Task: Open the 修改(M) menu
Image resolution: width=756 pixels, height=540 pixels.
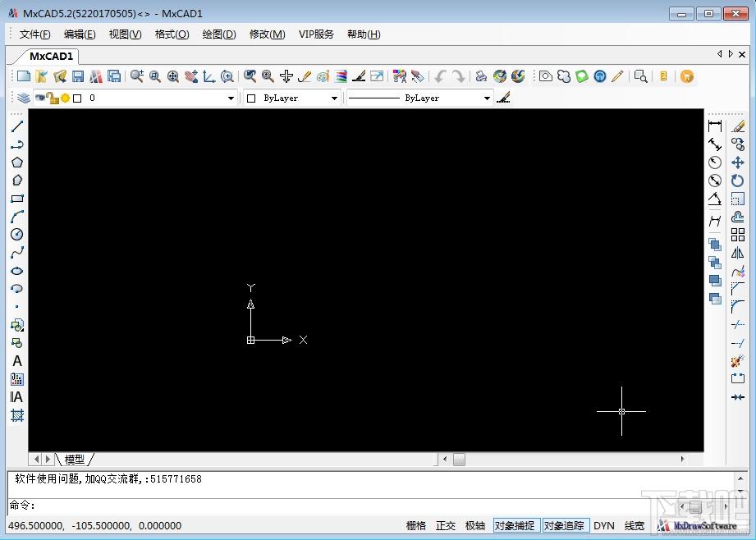Action: point(267,34)
